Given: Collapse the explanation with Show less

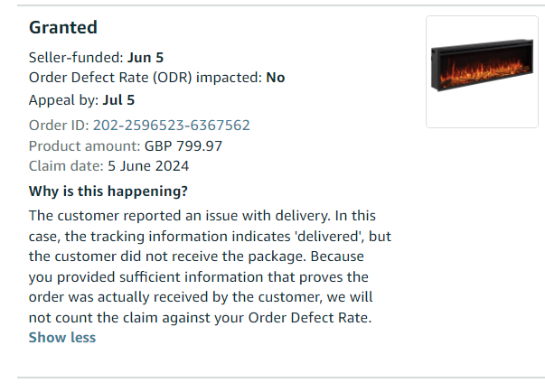Looking at the screenshot, I should coord(62,338).
